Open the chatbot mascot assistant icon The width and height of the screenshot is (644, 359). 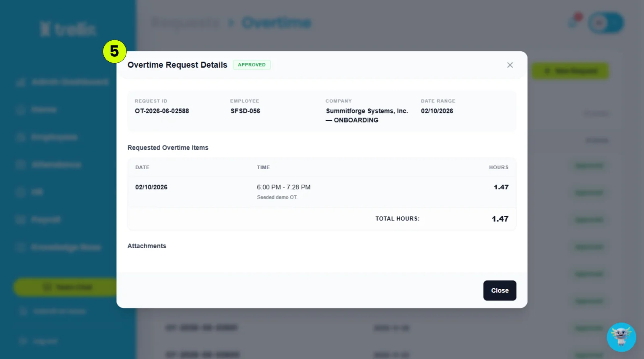coord(621,337)
